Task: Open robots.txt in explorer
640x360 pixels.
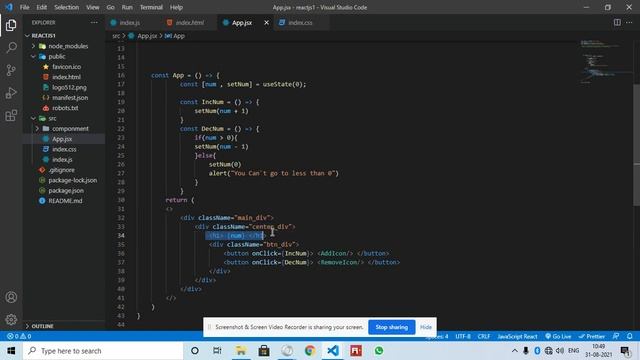Action: 65,108
